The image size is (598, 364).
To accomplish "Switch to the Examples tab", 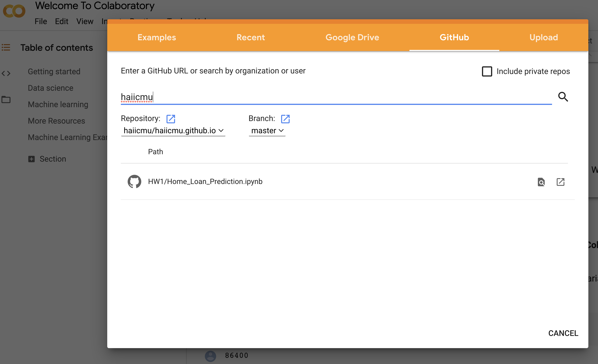I will click(x=157, y=37).
